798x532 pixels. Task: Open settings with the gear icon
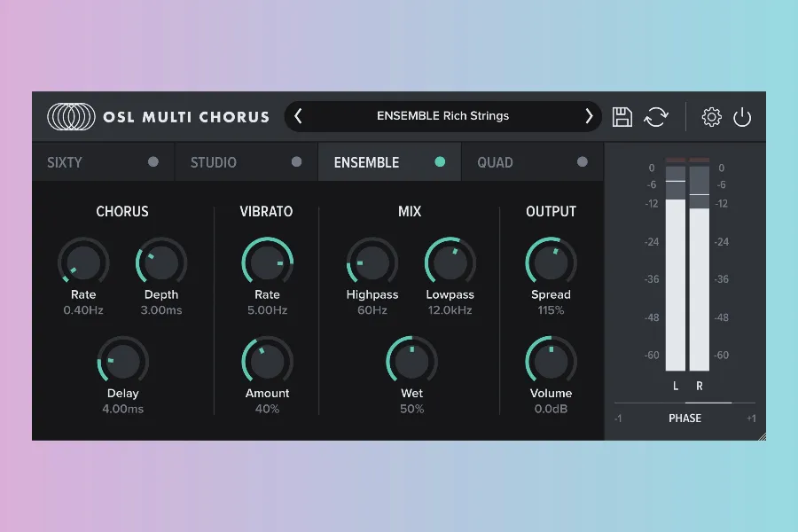pyautogui.click(x=712, y=116)
